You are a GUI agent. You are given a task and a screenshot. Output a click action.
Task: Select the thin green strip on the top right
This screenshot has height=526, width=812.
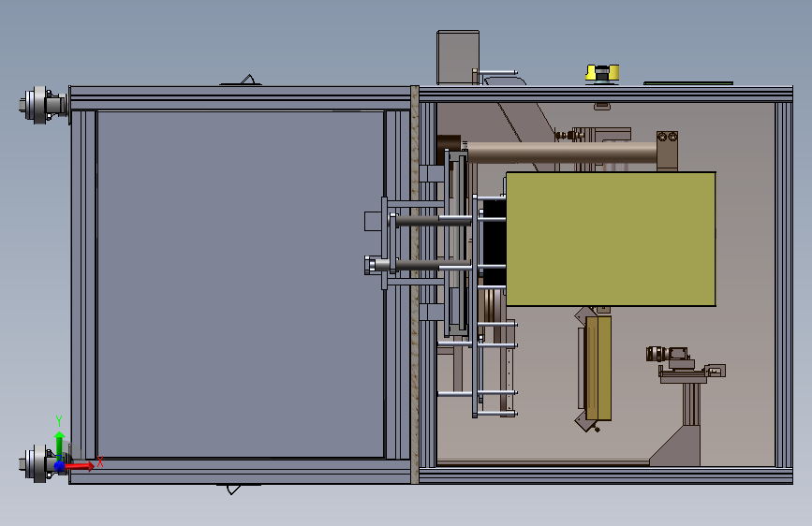[x=688, y=83]
